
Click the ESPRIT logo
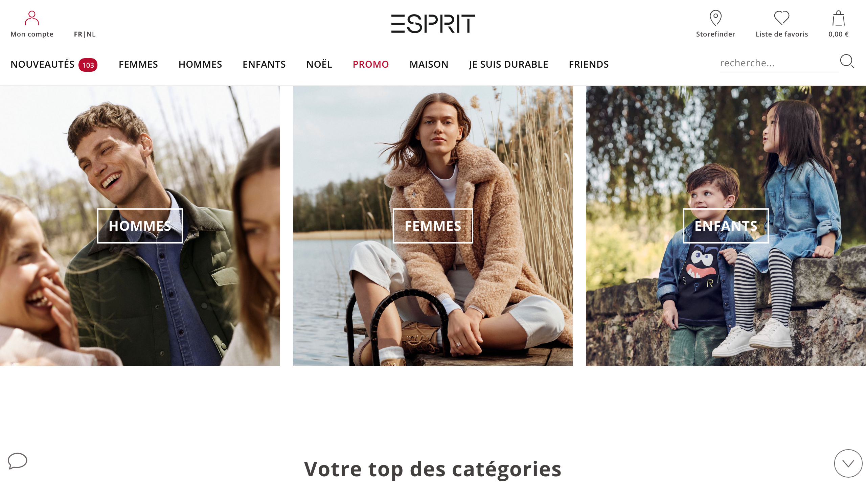pos(433,24)
